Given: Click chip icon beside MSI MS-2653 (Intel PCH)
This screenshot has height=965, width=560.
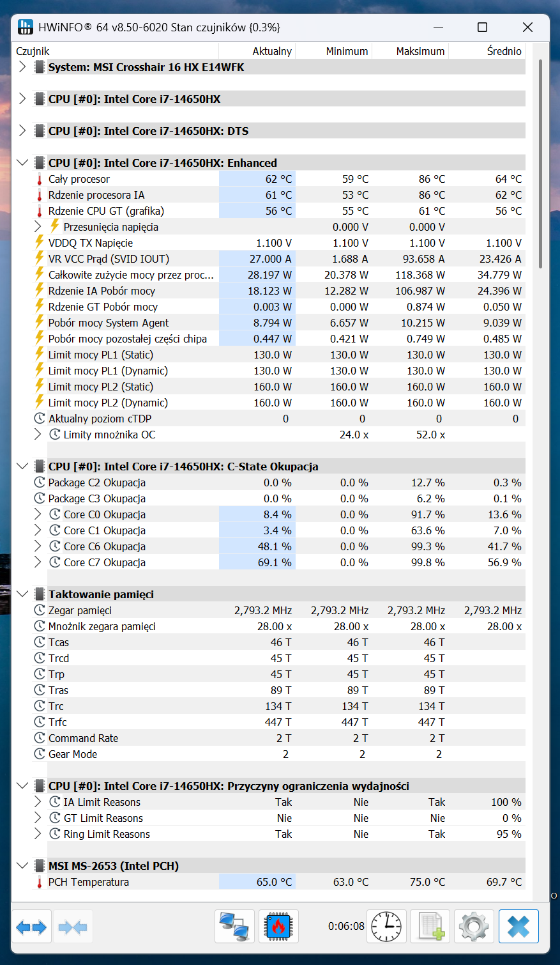Looking at the screenshot, I should pos(40,866).
